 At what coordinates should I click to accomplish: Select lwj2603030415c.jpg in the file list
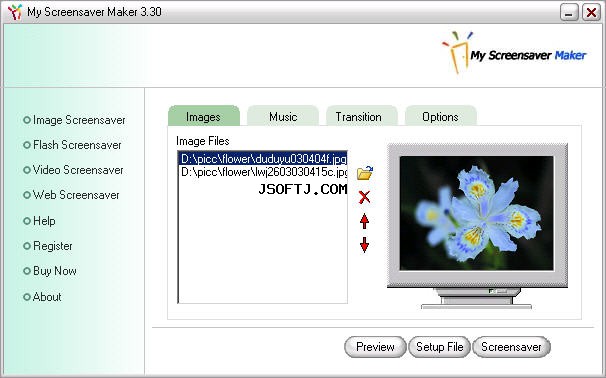tap(263, 172)
